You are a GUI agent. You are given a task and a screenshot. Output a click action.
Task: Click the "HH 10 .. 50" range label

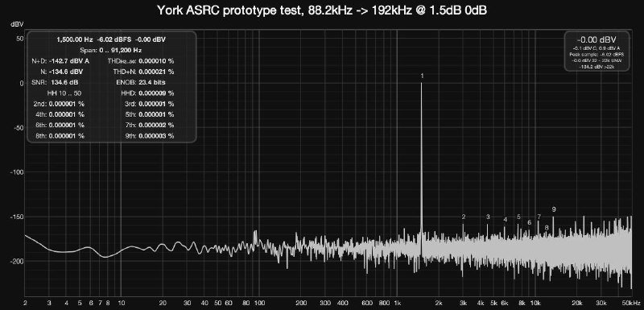click(x=64, y=93)
